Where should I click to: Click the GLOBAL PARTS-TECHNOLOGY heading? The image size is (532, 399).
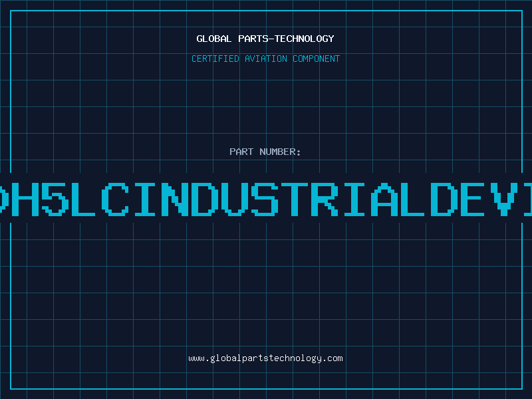pos(265,39)
